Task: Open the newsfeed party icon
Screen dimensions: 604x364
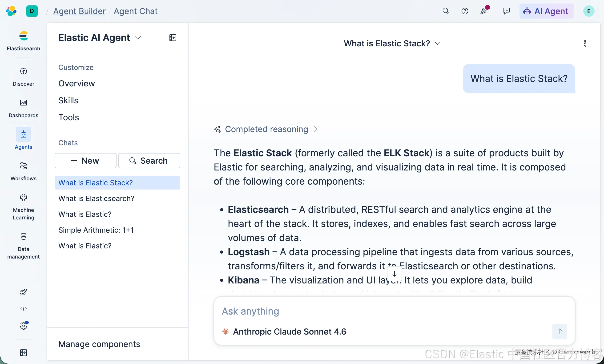Action: click(x=484, y=11)
